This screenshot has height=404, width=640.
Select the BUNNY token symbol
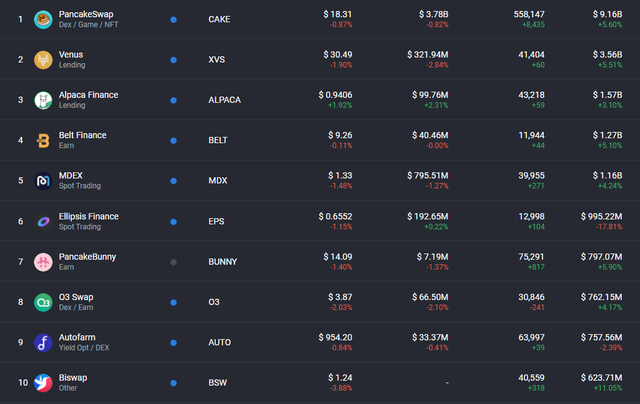pyautogui.click(x=222, y=262)
